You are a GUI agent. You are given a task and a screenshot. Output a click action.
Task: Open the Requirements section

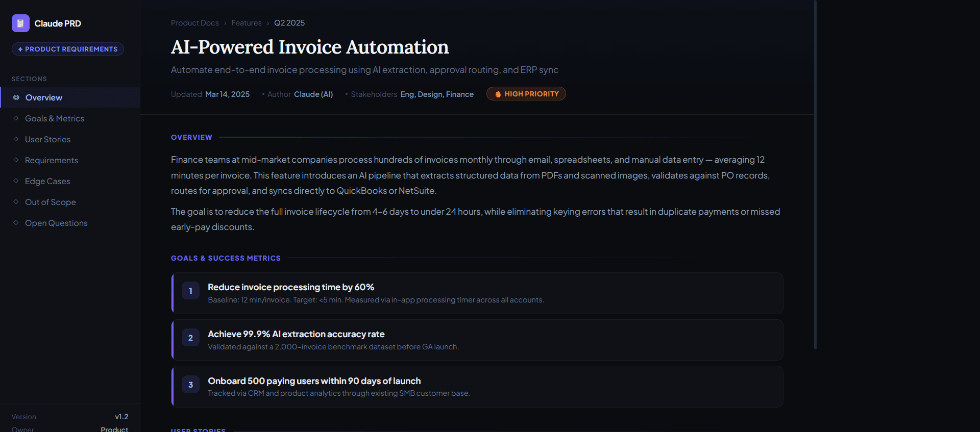coord(52,160)
